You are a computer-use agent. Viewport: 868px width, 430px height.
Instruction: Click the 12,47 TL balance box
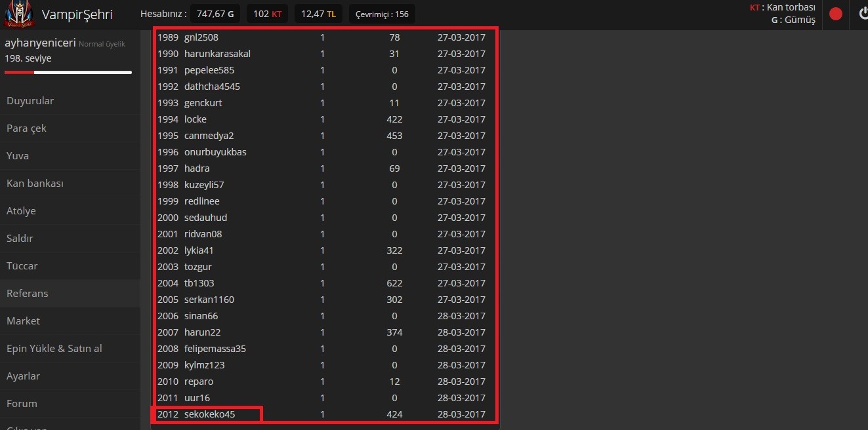pos(318,14)
